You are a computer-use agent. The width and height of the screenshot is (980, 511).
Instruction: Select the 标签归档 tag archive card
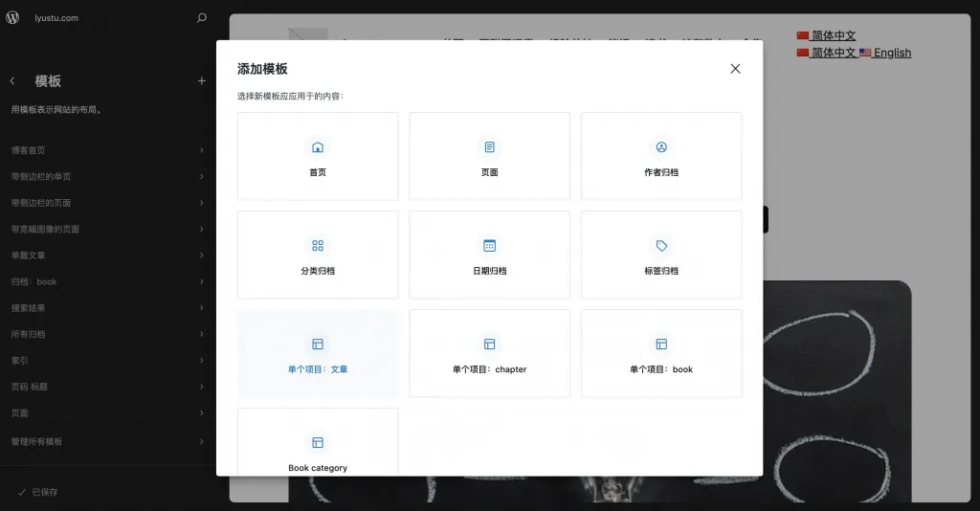[x=661, y=255]
